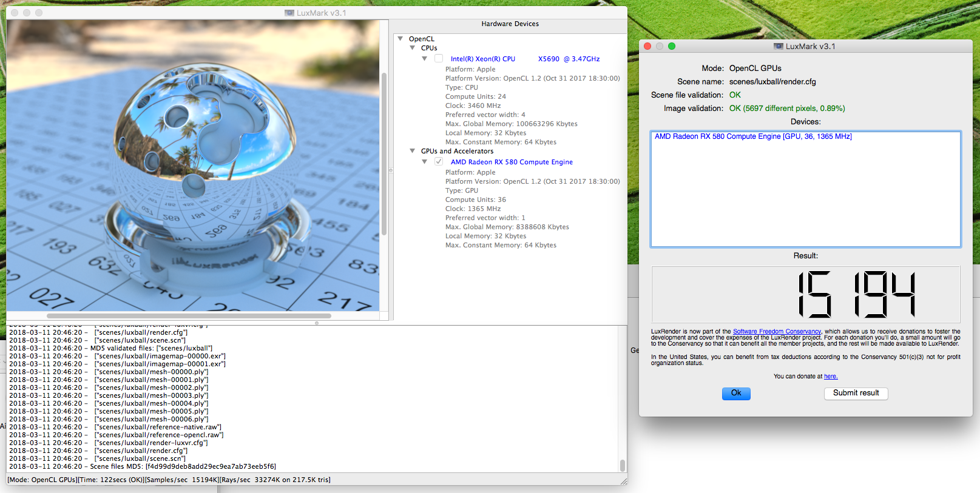Image resolution: width=980 pixels, height=493 pixels.
Task: Click the log panel vertical scrollbar
Action: tap(622, 465)
